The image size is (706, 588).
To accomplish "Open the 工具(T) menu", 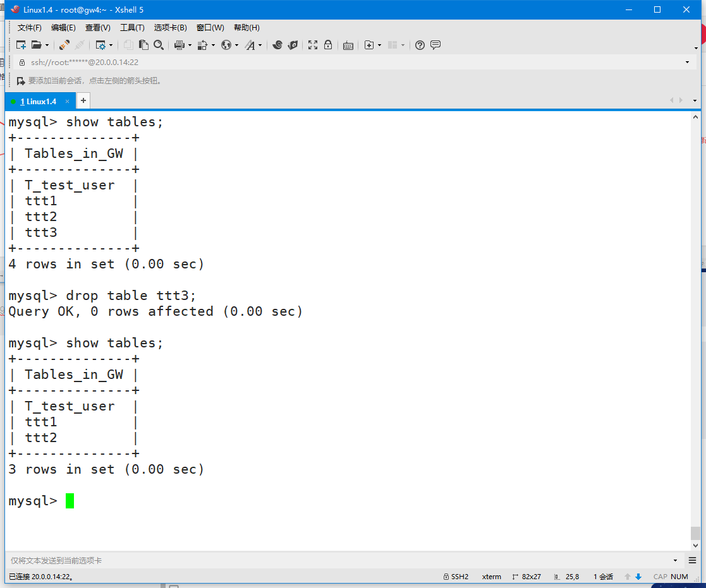I will pyautogui.click(x=132, y=27).
